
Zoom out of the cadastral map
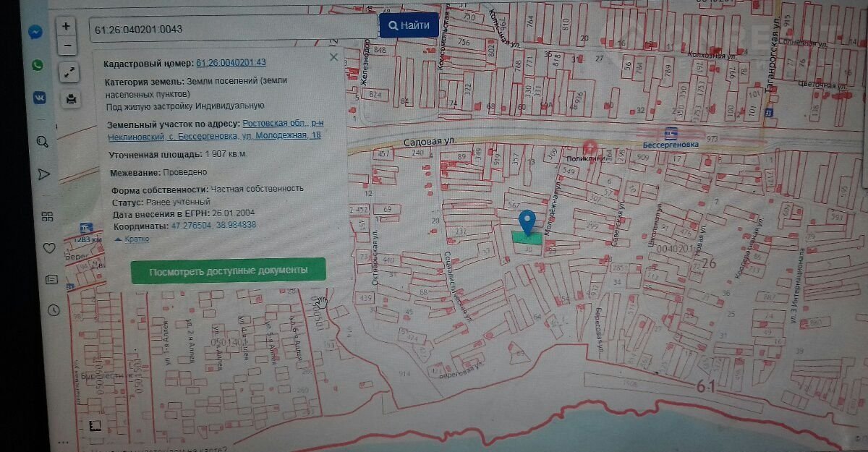66,45
